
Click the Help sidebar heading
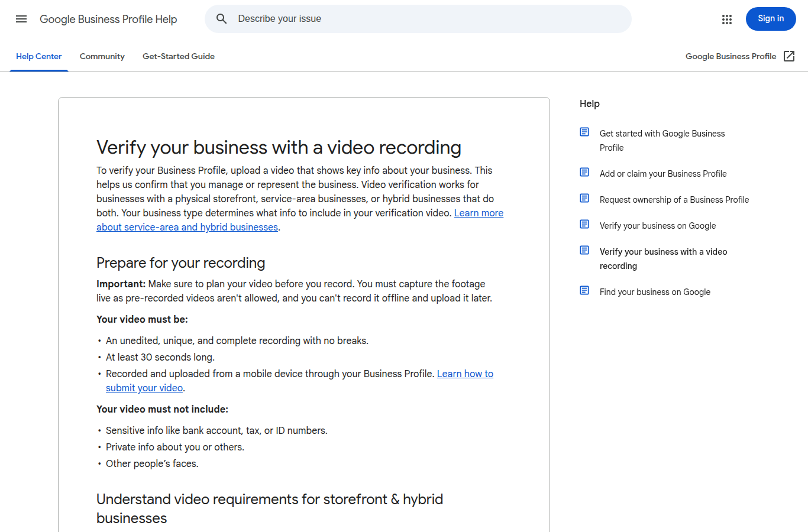[590, 103]
